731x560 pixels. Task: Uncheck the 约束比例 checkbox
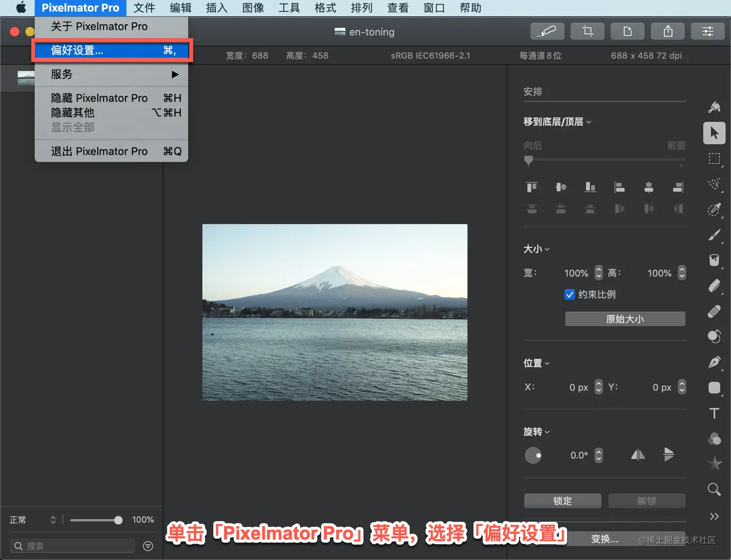click(x=570, y=295)
